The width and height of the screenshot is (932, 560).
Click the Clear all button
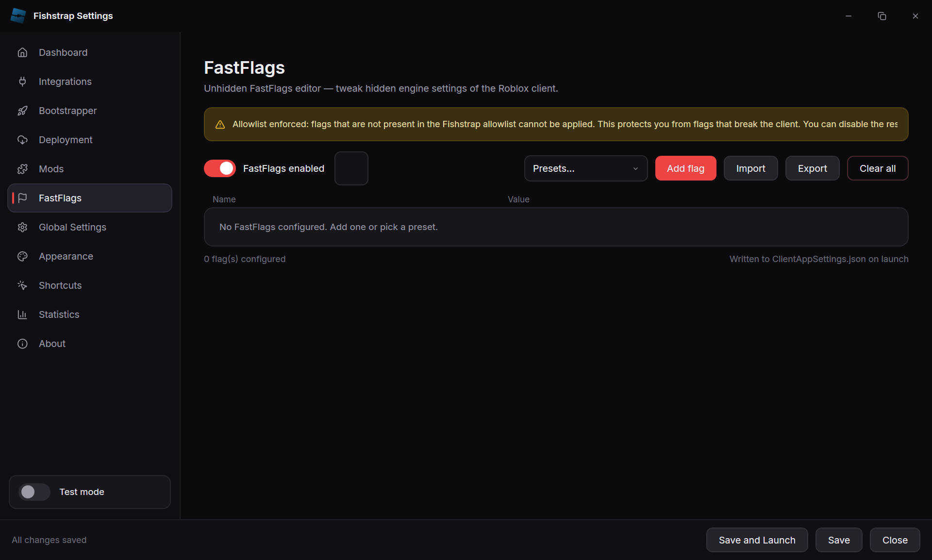click(x=878, y=168)
